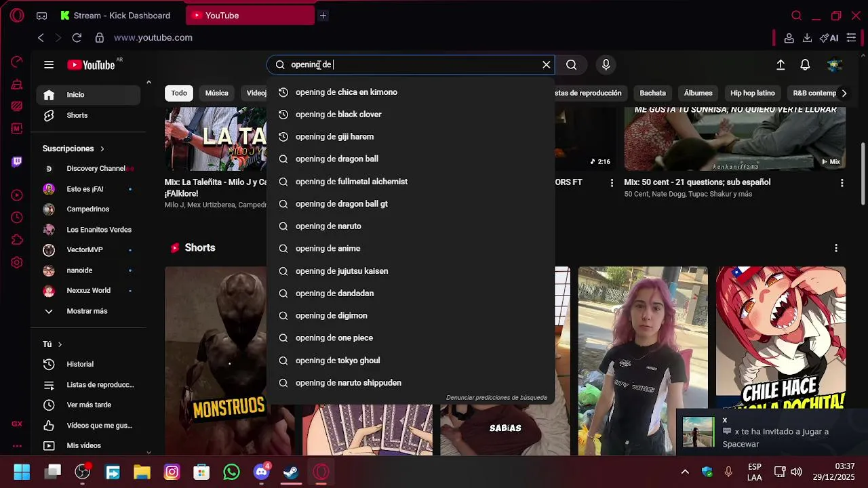This screenshot has width=868, height=488.
Task: Open Opera sidebar settings gear
Action: (17, 262)
